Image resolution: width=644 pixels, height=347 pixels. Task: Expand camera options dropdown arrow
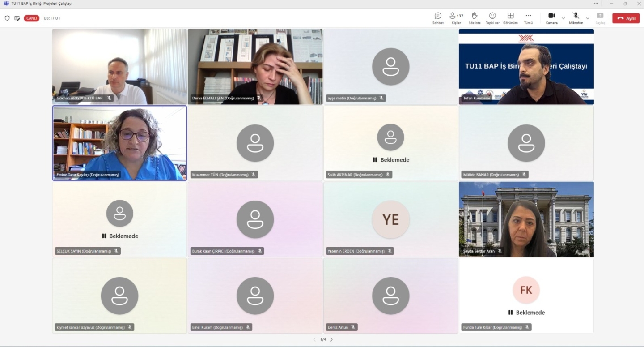[x=563, y=18]
